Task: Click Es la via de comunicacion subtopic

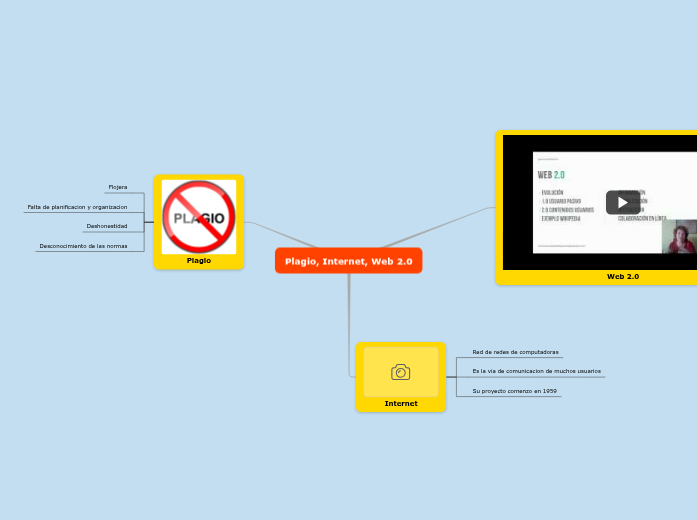Action: point(536,371)
